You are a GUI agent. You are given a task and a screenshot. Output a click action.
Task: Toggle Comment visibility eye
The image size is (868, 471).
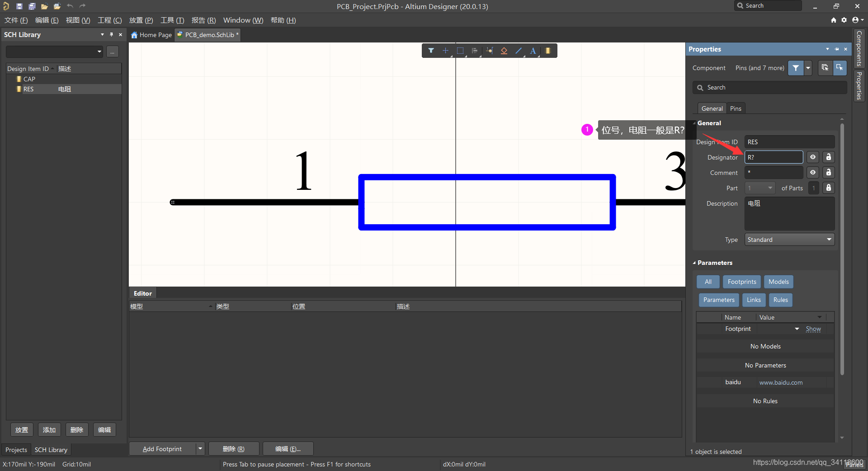pos(813,173)
